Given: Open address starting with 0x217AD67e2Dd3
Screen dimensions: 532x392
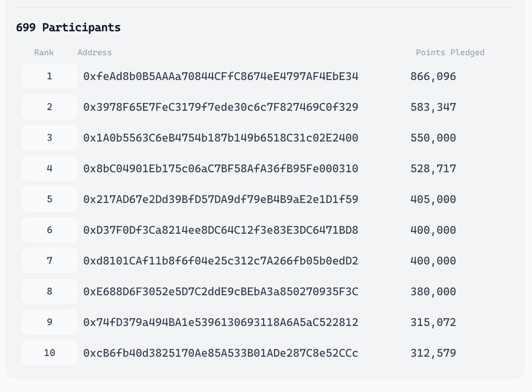Looking at the screenshot, I should [221, 199].
